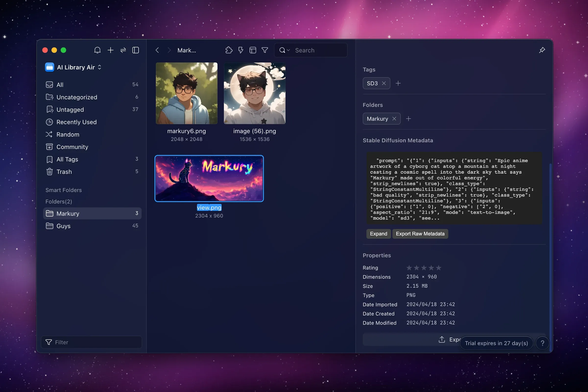Screen dimensions: 588x392
Task: Open the Guys folder
Action: [x=63, y=226]
